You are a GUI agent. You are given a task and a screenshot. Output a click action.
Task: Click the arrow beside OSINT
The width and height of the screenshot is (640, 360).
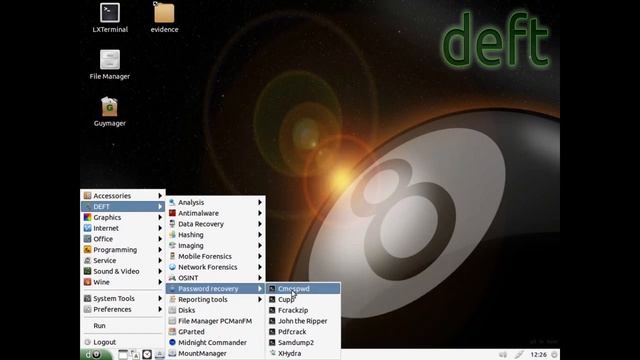260,278
